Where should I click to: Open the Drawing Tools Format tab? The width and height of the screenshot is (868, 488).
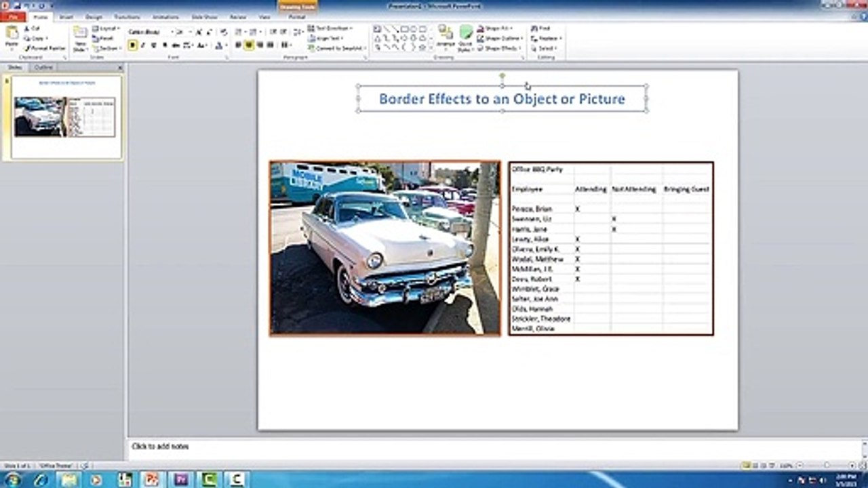tap(297, 17)
